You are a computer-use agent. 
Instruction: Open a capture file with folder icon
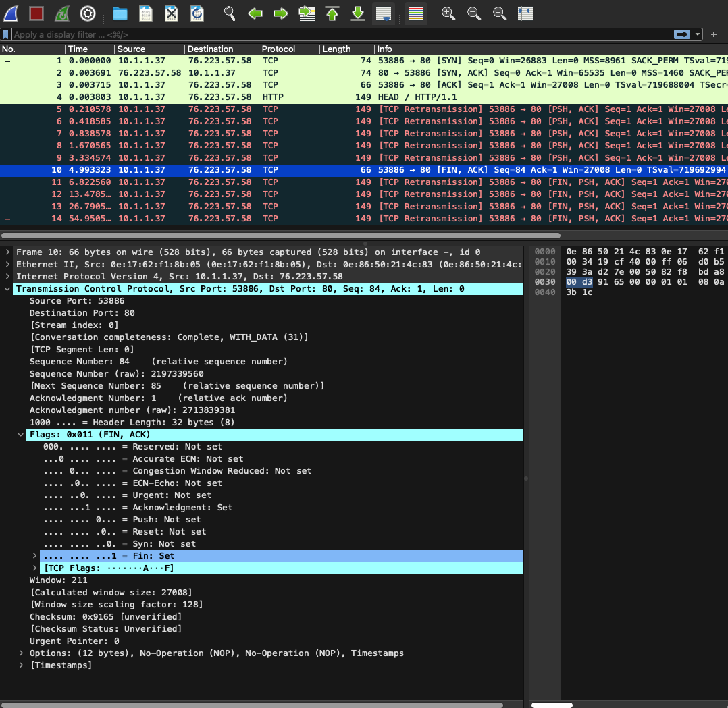click(120, 13)
